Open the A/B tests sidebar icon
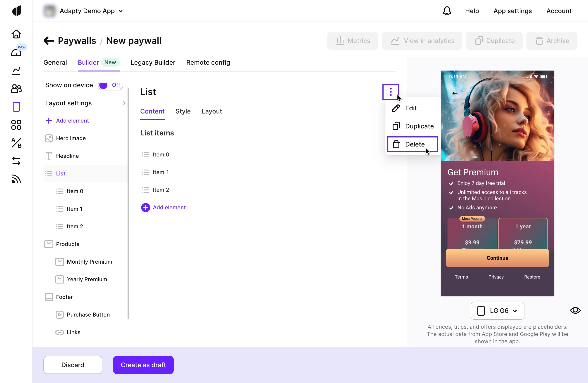The image size is (588, 383). pos(16,143)
